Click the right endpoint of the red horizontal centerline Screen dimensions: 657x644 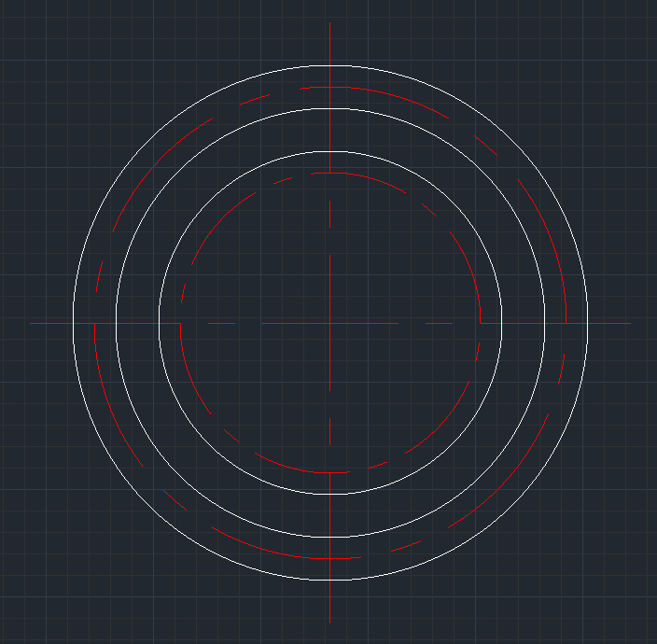pos(631,323)
